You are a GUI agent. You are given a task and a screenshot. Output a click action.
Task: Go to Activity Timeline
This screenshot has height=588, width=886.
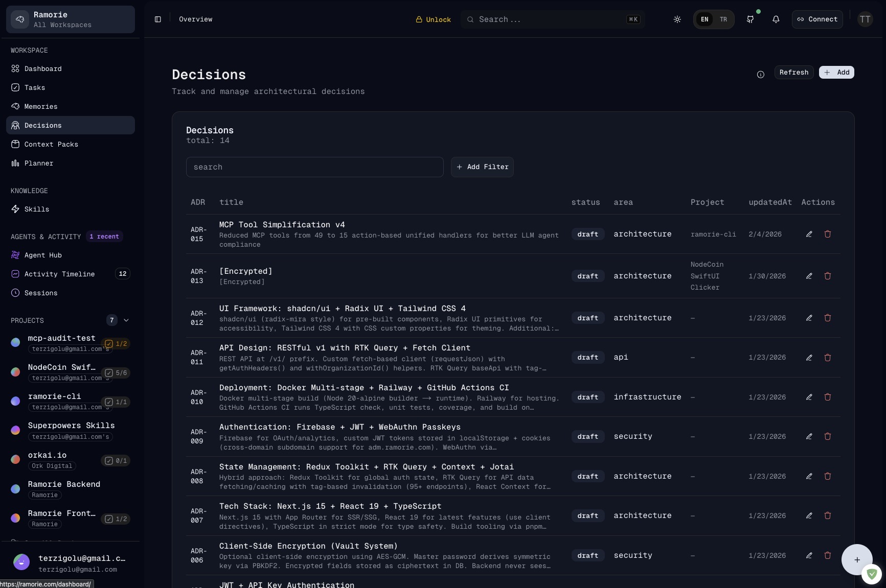[59, 274]
